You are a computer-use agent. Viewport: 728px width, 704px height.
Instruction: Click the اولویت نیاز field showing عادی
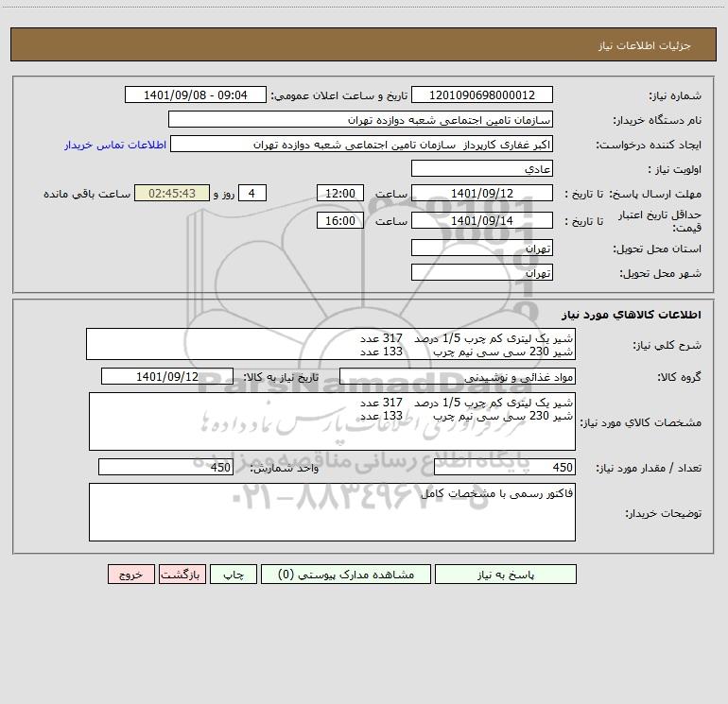coord(482,168)
